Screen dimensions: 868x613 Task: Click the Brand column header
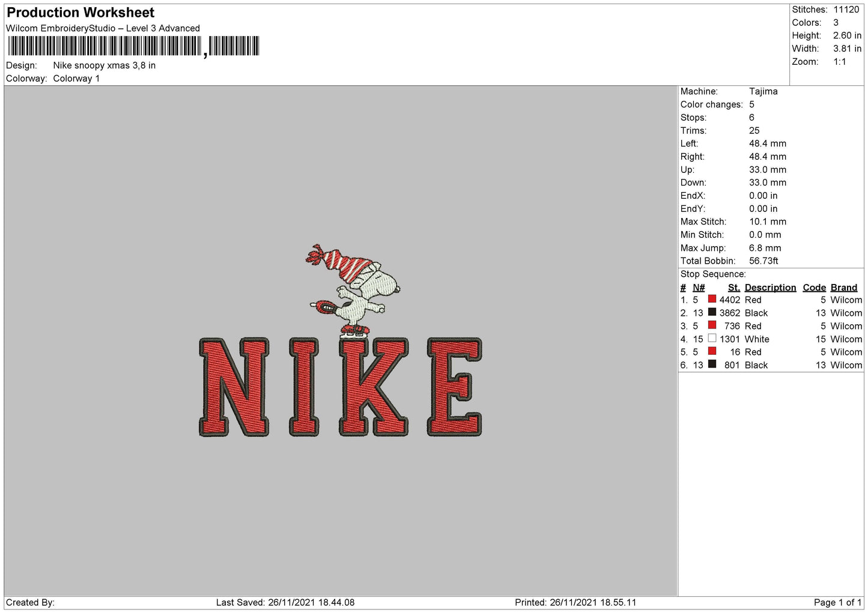tap(843, 288)
